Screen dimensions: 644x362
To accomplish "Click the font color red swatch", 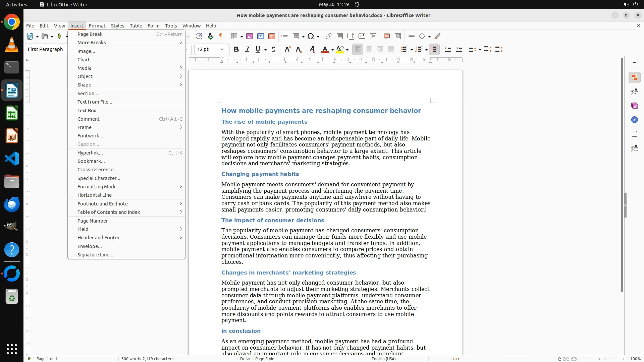I will (325, 50).
